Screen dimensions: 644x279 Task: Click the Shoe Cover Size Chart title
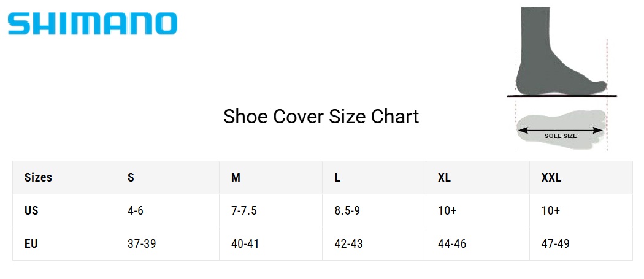[321, 117]
